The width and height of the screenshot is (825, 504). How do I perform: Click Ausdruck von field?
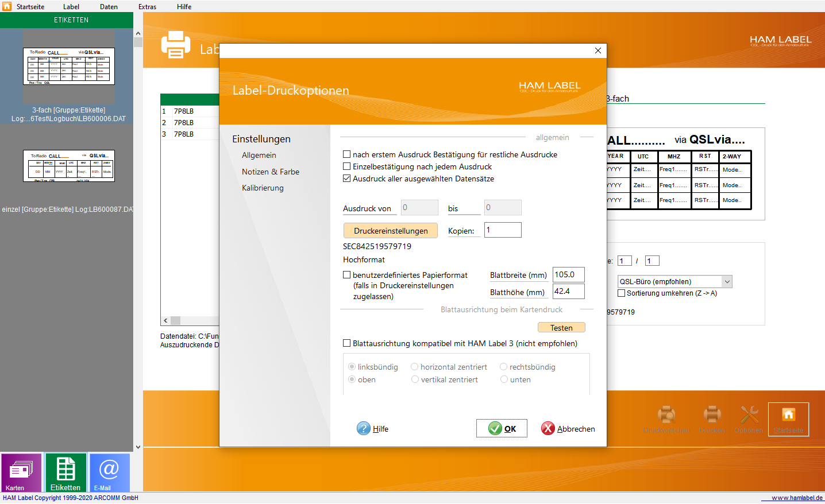click(x=419, y=207)
